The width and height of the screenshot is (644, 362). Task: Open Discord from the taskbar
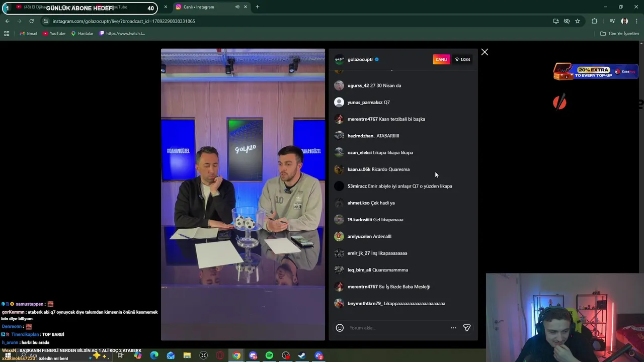[253, 355]
